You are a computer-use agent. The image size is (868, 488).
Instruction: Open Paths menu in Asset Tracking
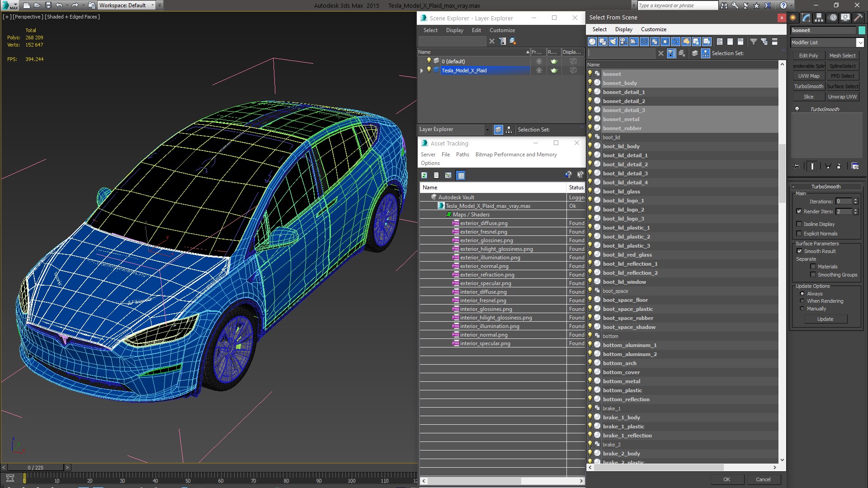point(462,155)
